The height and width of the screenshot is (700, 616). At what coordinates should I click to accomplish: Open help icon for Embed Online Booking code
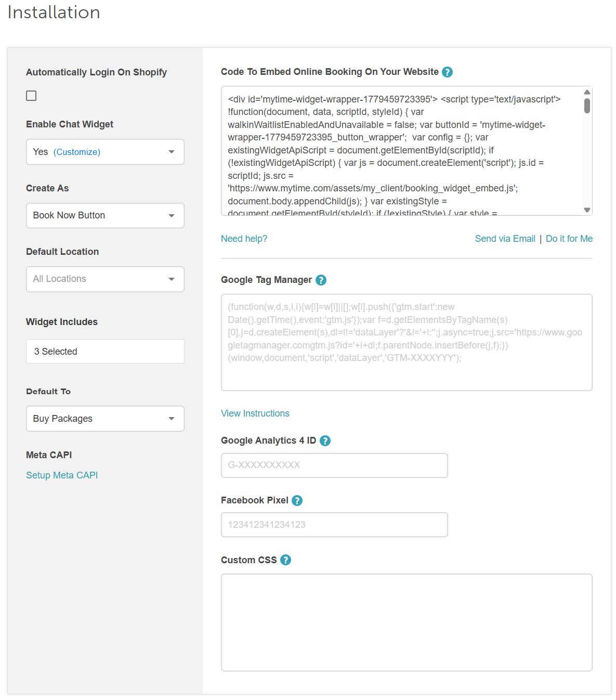[447, 72]
